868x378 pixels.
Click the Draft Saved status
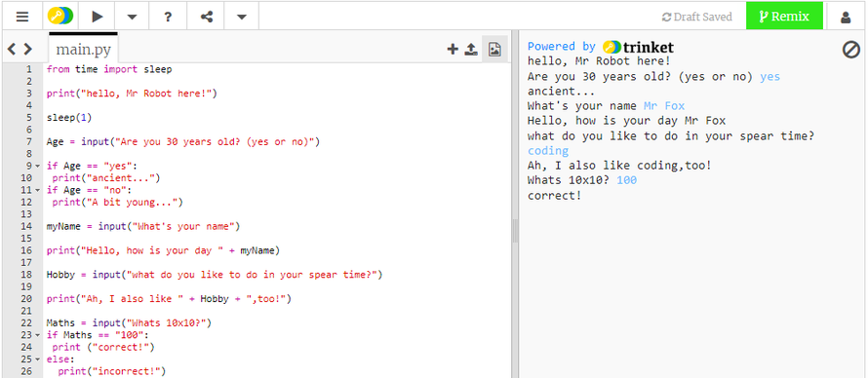[697, 17]
